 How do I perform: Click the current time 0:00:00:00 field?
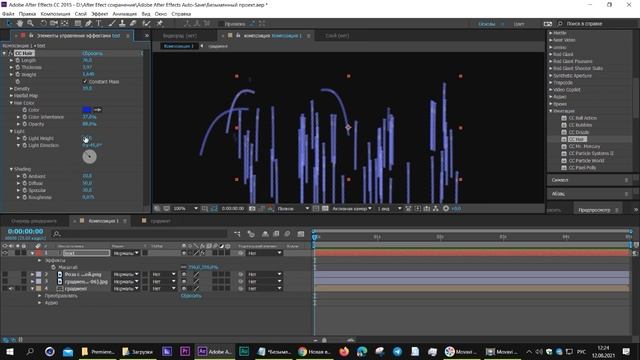[x=25, y=231]
